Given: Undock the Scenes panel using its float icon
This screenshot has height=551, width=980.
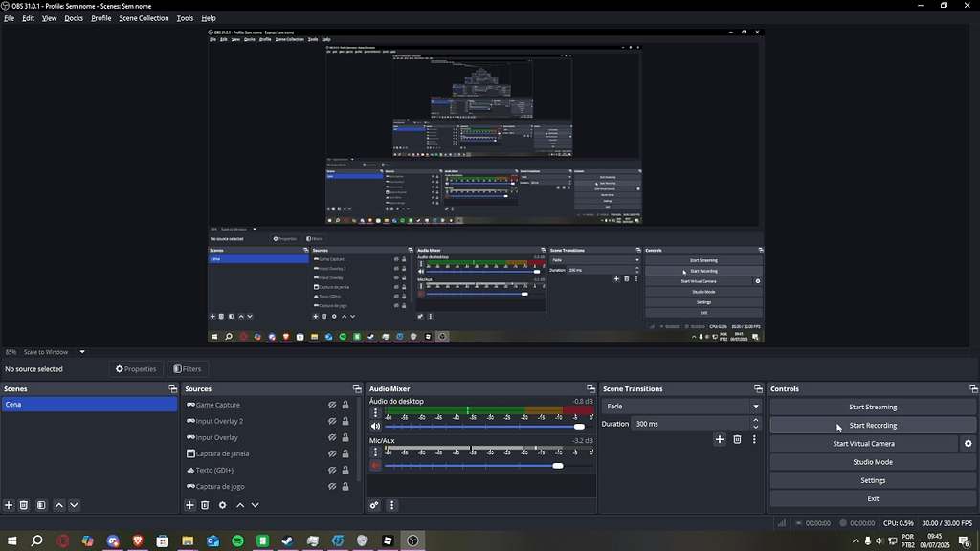Looking at the screenshot, I should click(172, 389).
